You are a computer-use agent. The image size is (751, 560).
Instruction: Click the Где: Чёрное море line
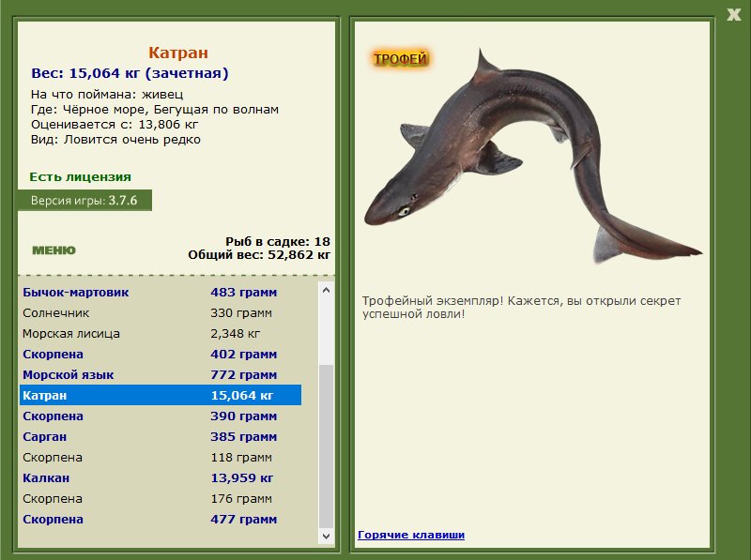point(155,109)
